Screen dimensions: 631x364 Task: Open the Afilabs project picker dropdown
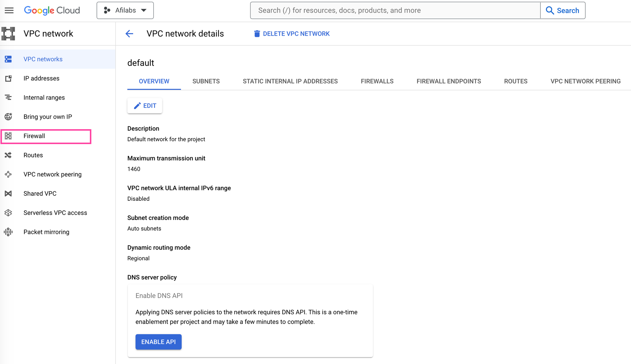coord(125,10)
